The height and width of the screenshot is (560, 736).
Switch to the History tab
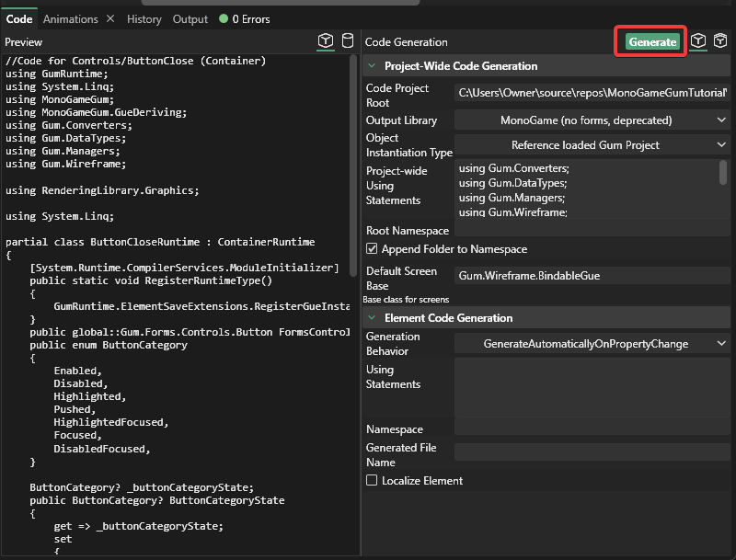click(x=144, y=19)
